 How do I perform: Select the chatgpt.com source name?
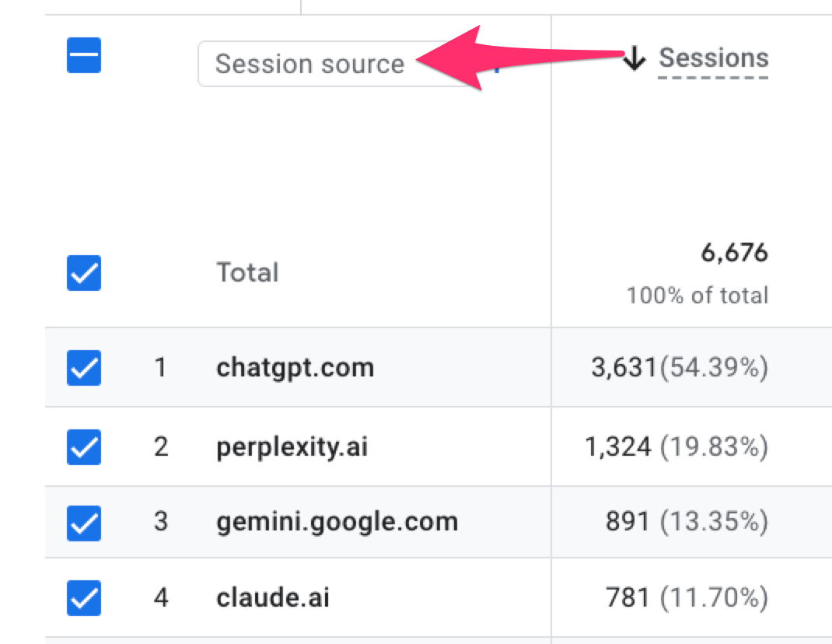[x=295, y=367]
